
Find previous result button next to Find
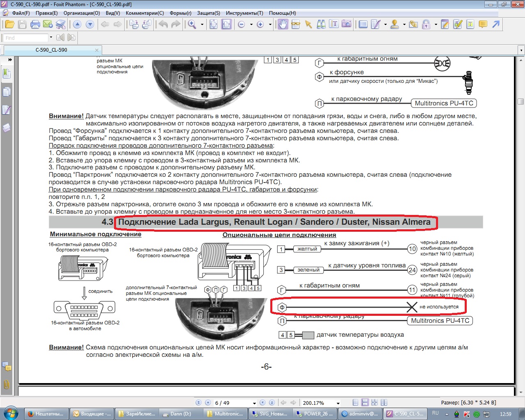point(61,37)
